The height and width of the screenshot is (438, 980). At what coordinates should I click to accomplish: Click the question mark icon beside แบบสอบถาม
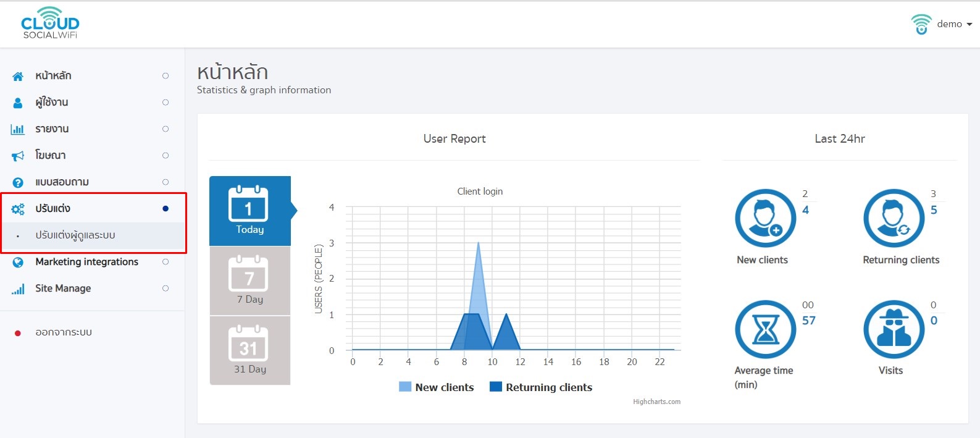click(x=18, y=182)
